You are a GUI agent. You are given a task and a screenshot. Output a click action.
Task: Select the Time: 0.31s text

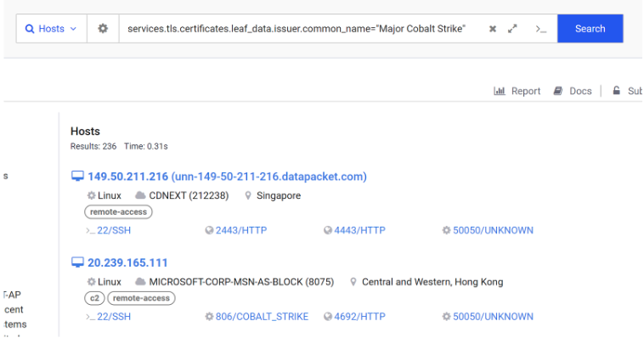tap(146, 147)
